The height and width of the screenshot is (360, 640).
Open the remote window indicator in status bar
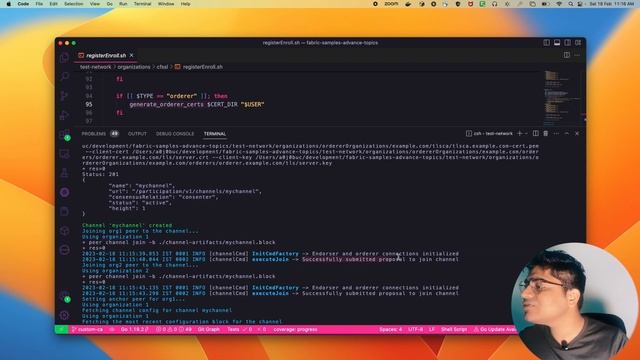tap(61, 329)
